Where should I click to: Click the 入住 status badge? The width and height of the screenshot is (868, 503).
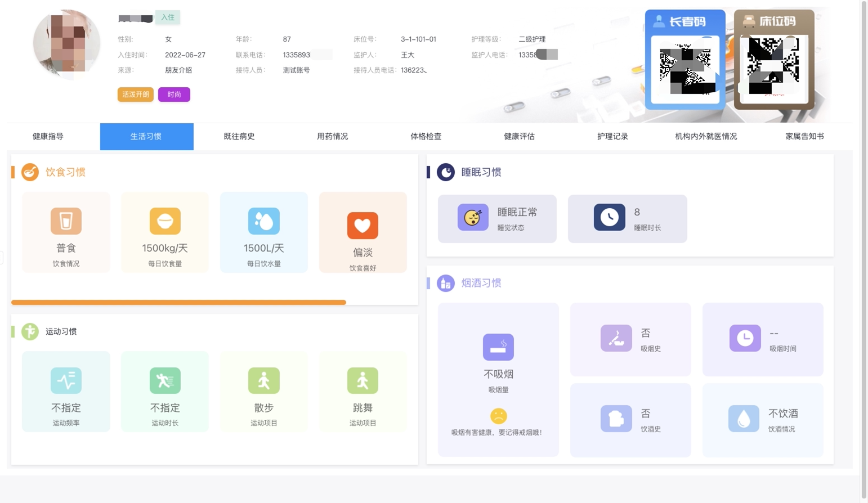pyautogui.click(x=168, y=17)
